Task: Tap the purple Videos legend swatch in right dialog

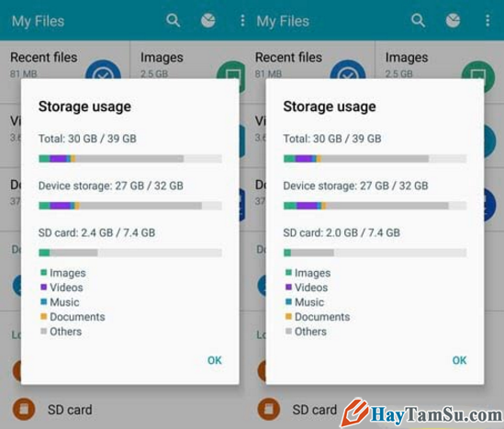Action: click(x=288, y=287)
